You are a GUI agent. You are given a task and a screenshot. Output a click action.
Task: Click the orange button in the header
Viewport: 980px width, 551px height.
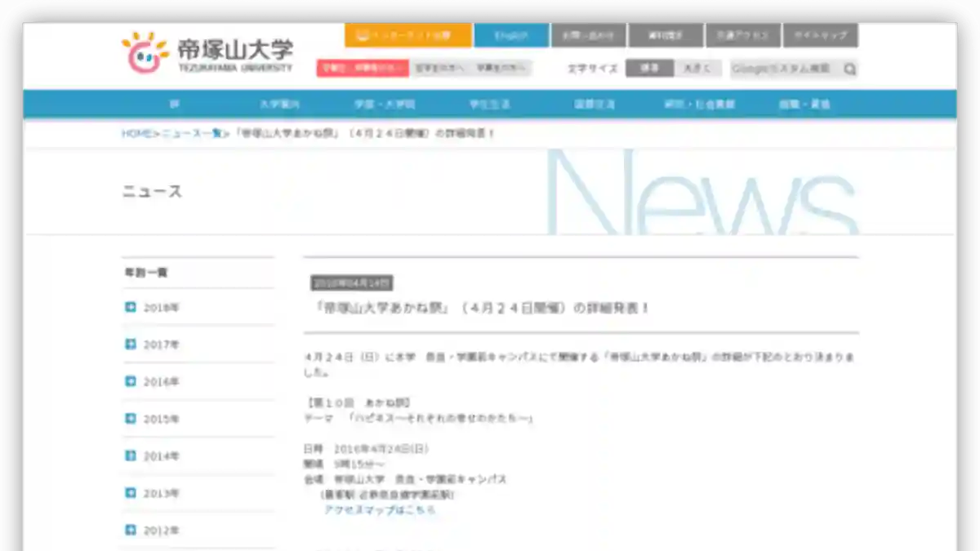click(x=408, y=36)
